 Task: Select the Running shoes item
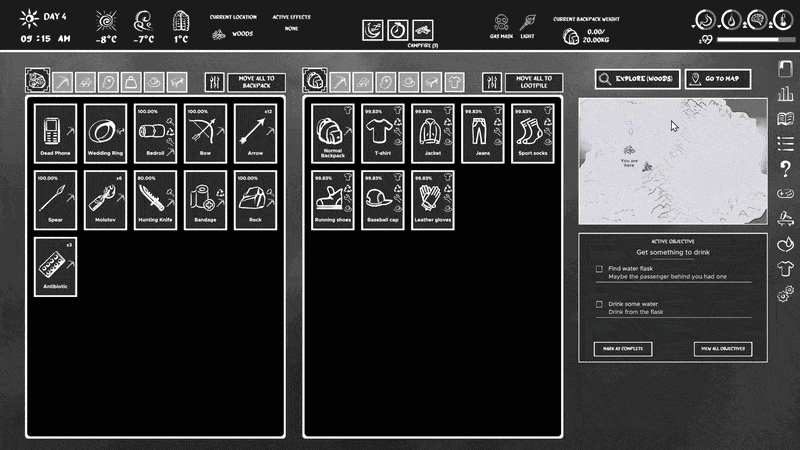coord(333,201)
